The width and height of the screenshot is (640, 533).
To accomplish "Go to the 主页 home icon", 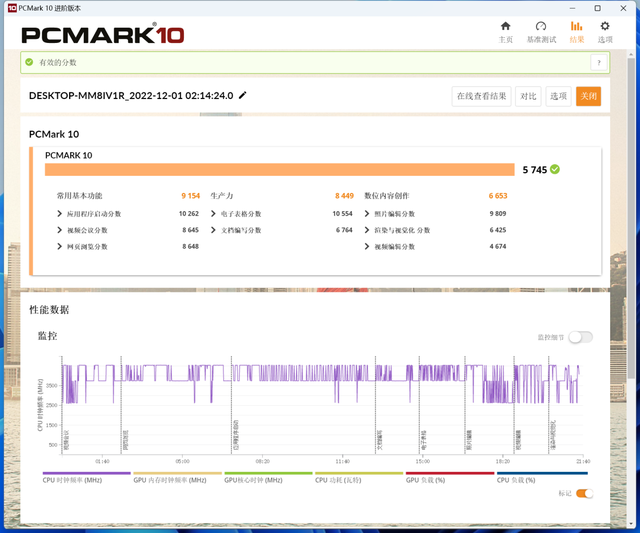I will 505,27.
